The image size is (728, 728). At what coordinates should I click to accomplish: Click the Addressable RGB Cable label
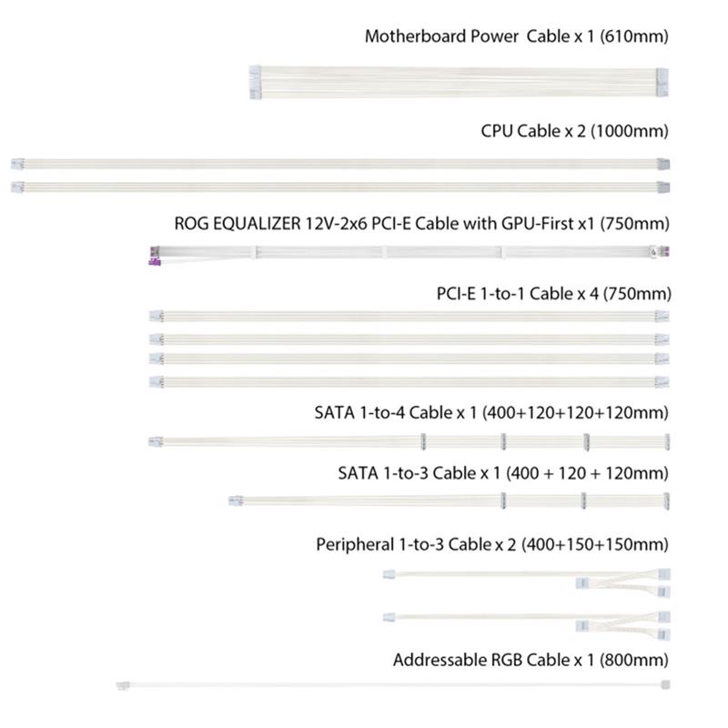(x=531, y=660)
